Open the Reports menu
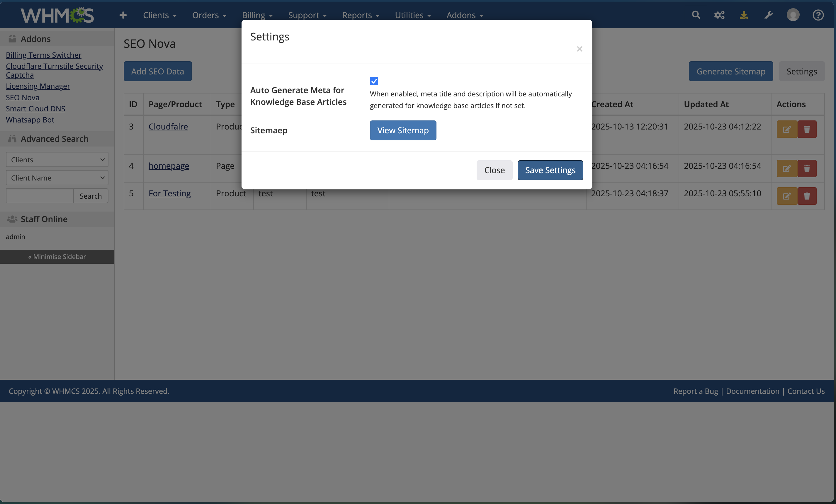Image resolution: width=836 pixels, height=504 pixels. [360, 15]
